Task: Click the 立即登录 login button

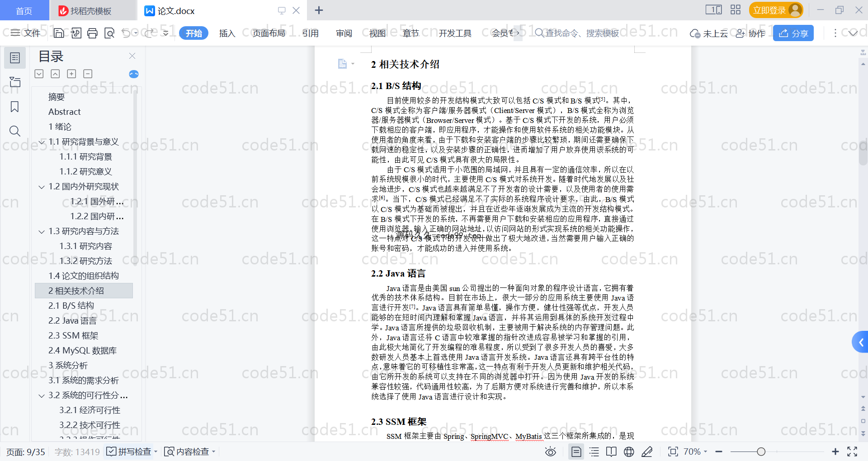Action: 776,10
